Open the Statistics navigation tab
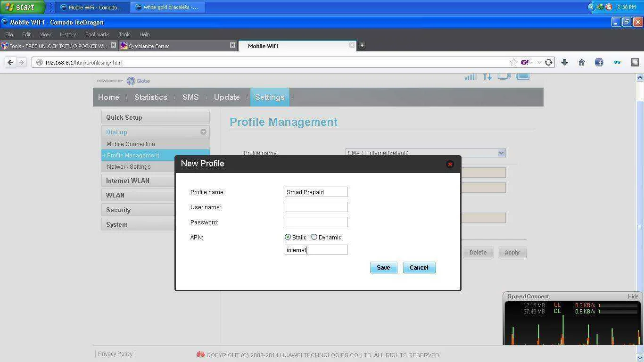 click(x=150, y=97)
